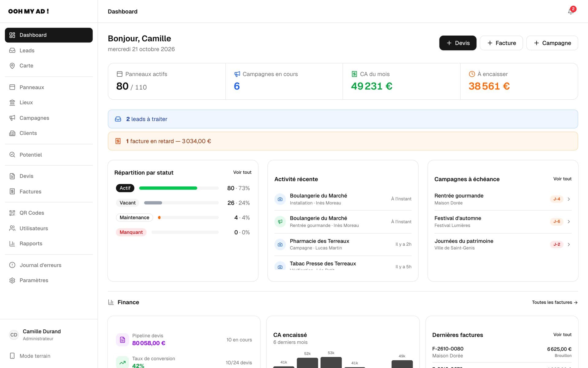Image resolution: width=588 pixels, height=368 pixels.
Task: Click the Journal d'erreurs alert icon
Action: click(12, 265)
